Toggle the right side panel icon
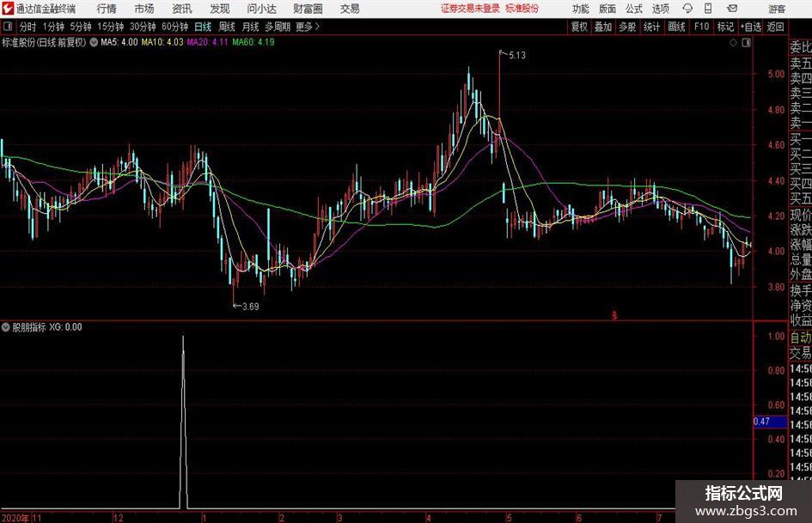 pyautogui.click(x=746, y=43)
